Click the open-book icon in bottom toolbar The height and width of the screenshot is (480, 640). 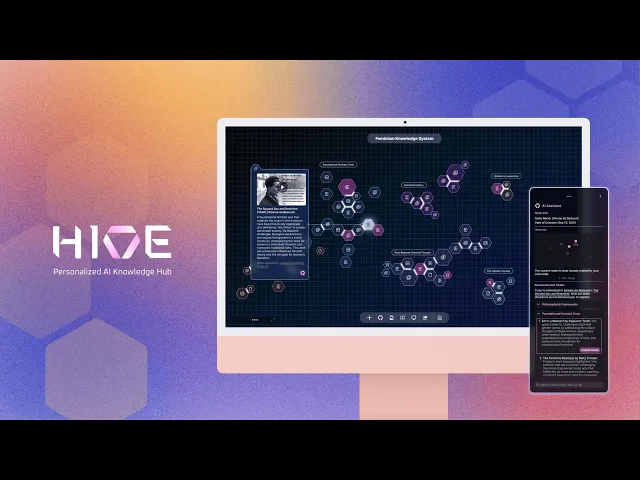coord(402,318)
